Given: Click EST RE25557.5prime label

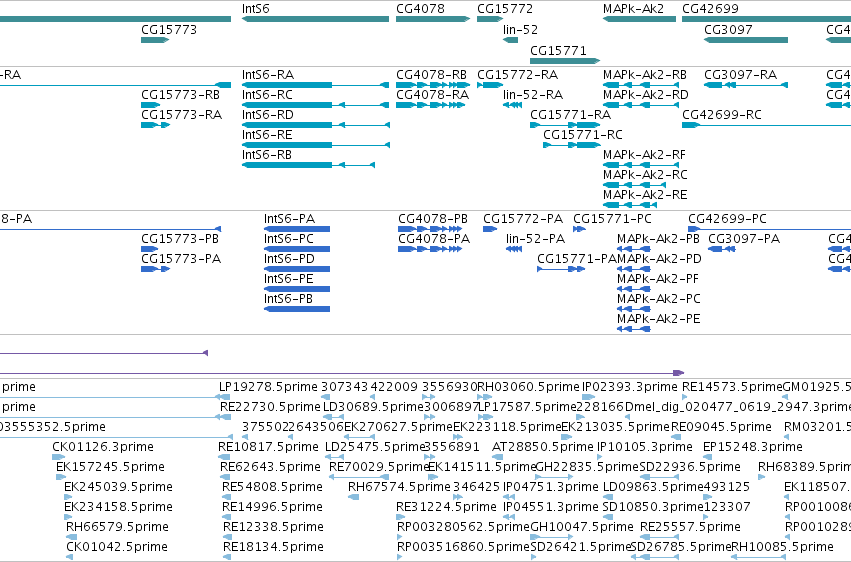Looking at the screenshot, I should (690, 528).
